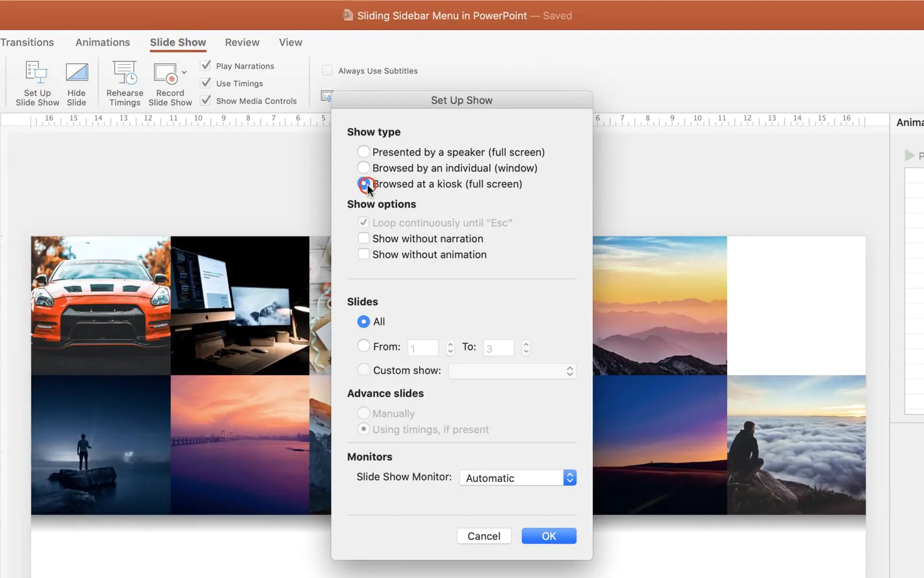Open Set Up Slide Show tool
Viewport: 924px width, 578px height.
[x=37, y=83]
